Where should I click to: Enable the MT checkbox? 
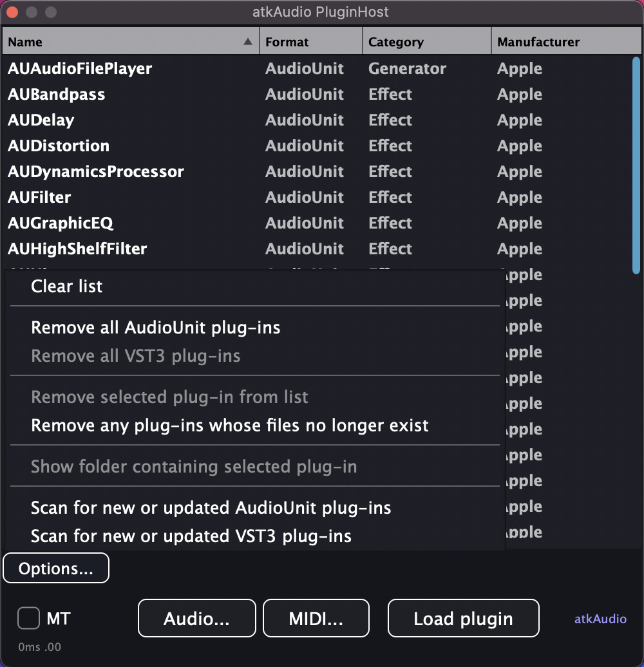[28, 619]
